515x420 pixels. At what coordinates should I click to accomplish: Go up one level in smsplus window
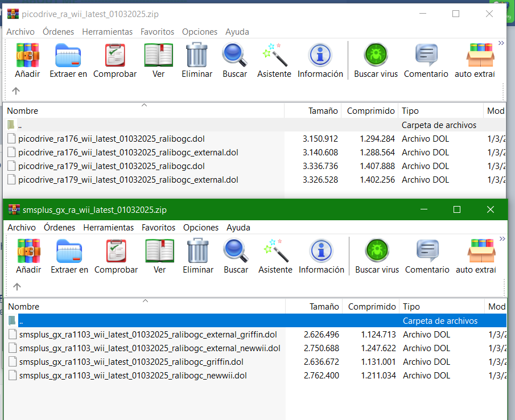pos(17,287)
